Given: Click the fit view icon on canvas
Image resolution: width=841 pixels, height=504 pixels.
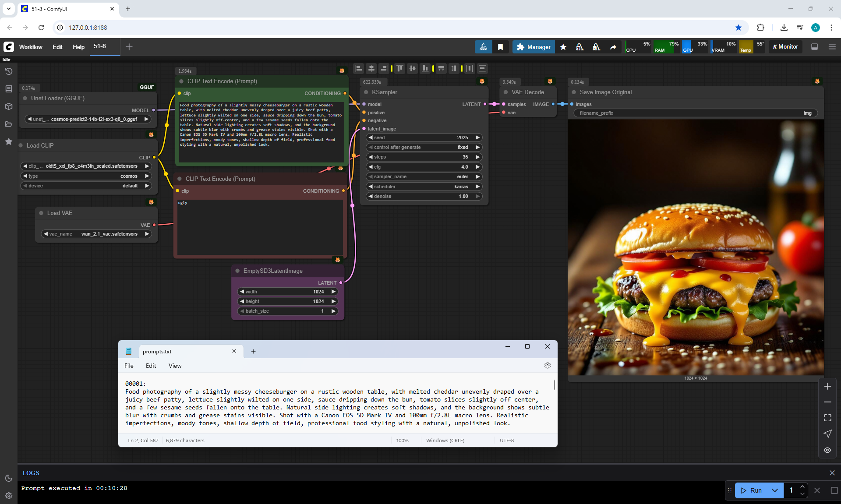Looking at the screenshot, I should click(827, 418).
